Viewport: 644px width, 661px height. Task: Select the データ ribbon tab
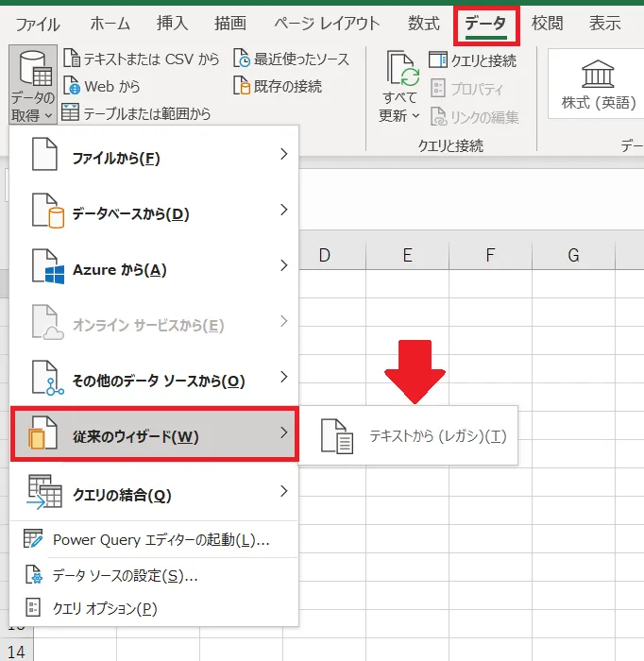(486, 25)
